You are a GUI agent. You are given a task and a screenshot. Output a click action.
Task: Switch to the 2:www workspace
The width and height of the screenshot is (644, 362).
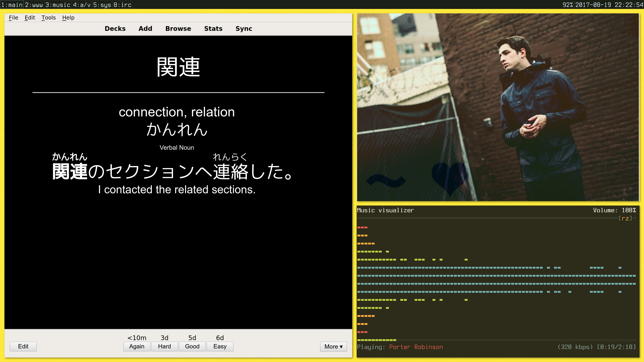34,5
